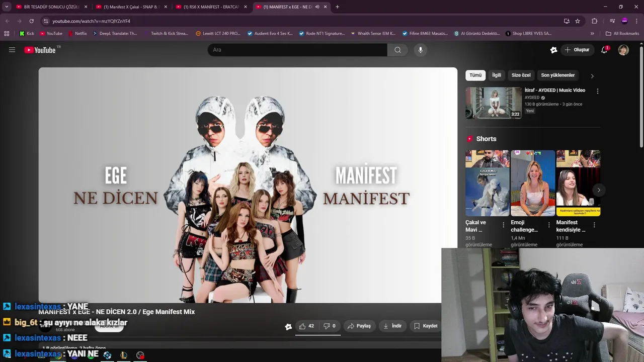Select the Son yüklenenler filter chip
The width and height of the screenshot is (644, 362).
click(x=557, y=75)
